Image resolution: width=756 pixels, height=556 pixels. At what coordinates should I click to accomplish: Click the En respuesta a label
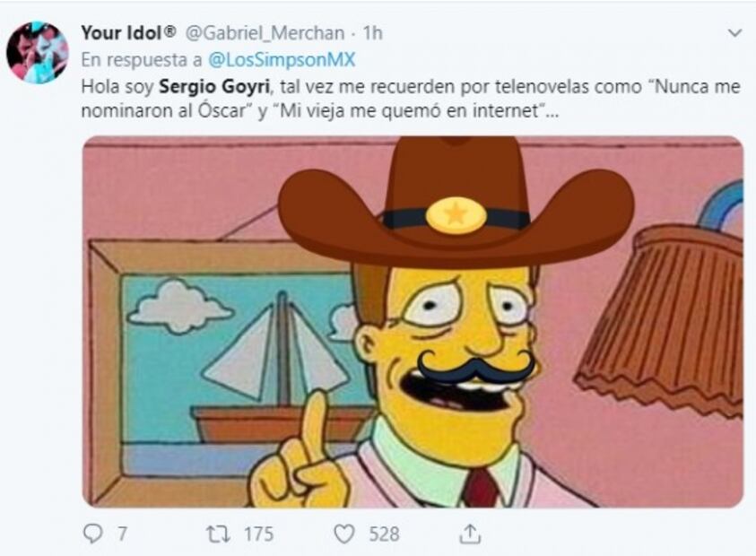(142, 60)
